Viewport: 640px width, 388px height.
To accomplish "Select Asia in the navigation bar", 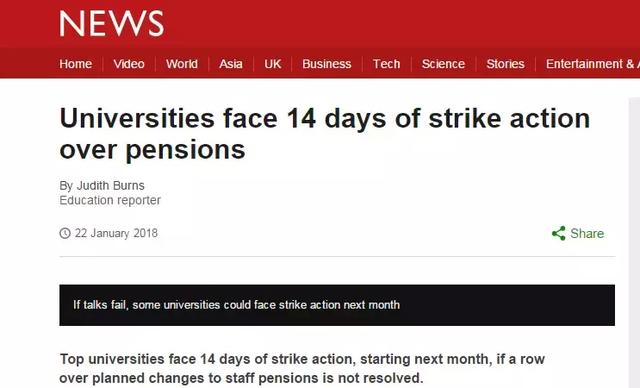I will [231, 64].
